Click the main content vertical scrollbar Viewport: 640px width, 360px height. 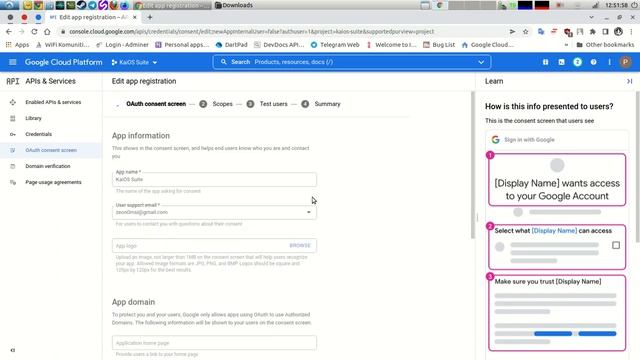(473, 165)
